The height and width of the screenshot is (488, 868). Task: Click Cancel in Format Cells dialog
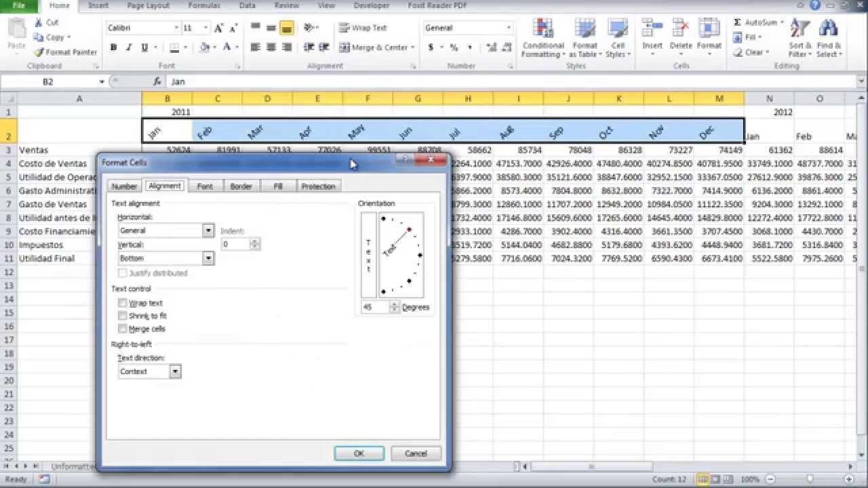(x=416, y=453)
